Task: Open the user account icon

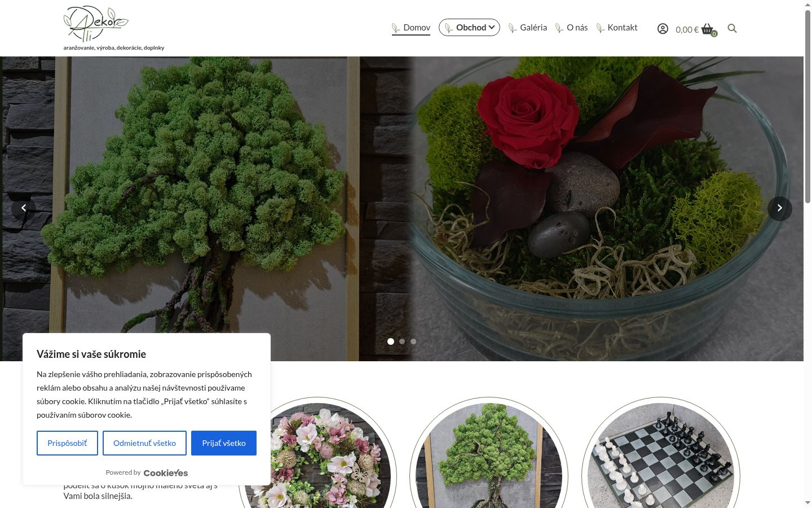Action: (x=663, y=29)
